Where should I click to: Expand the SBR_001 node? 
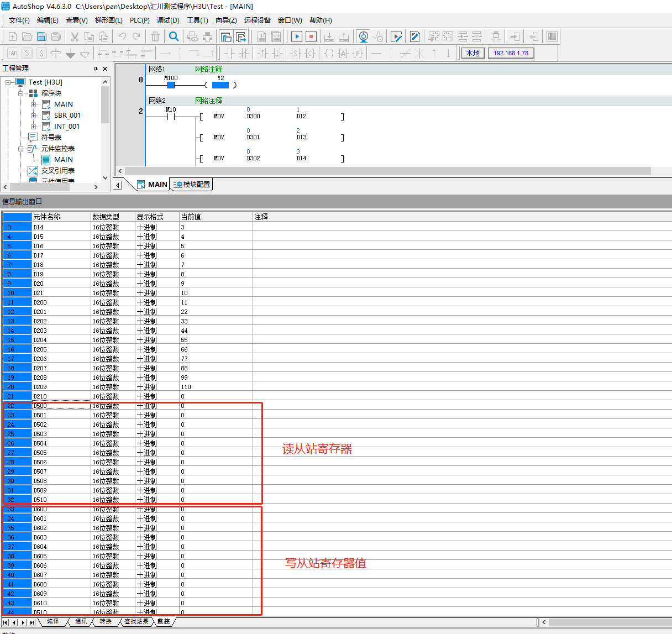tap(34, 116)
